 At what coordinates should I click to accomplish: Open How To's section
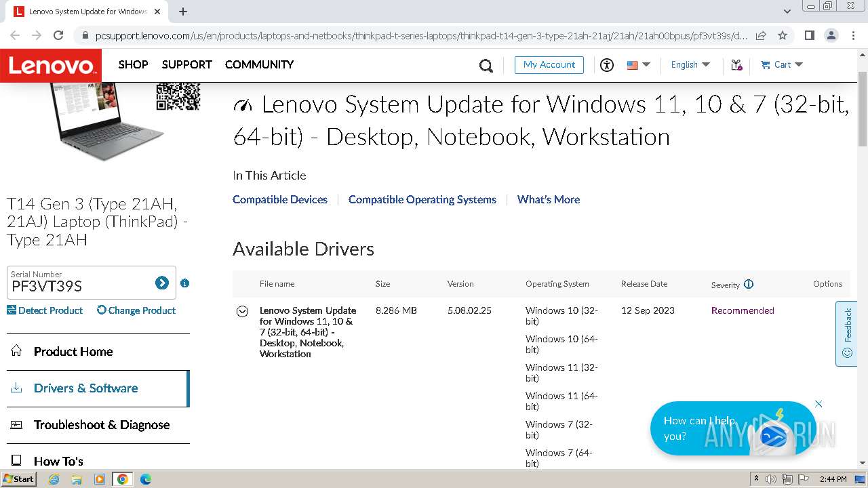(98, 457)
